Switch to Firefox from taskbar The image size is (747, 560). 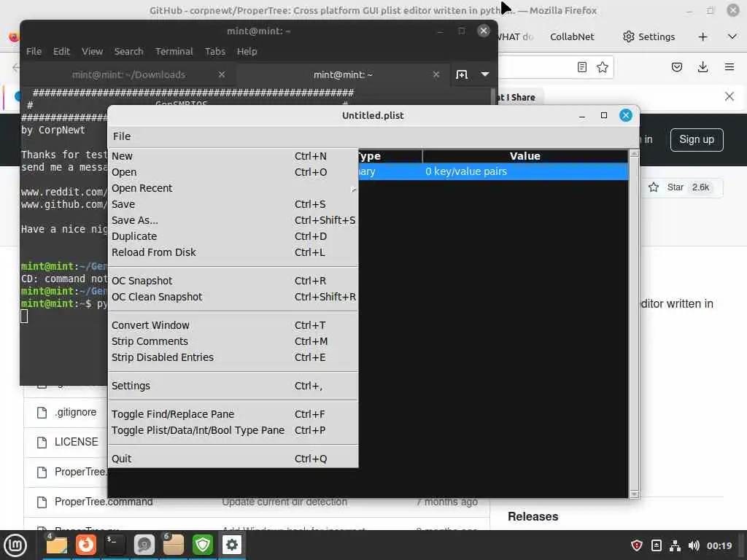point(86,545)
